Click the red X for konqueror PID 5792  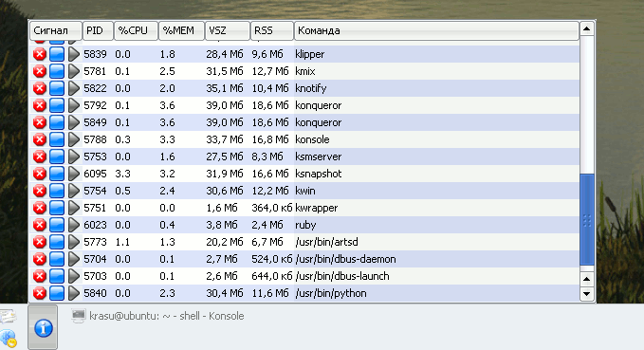coord(40,105)
